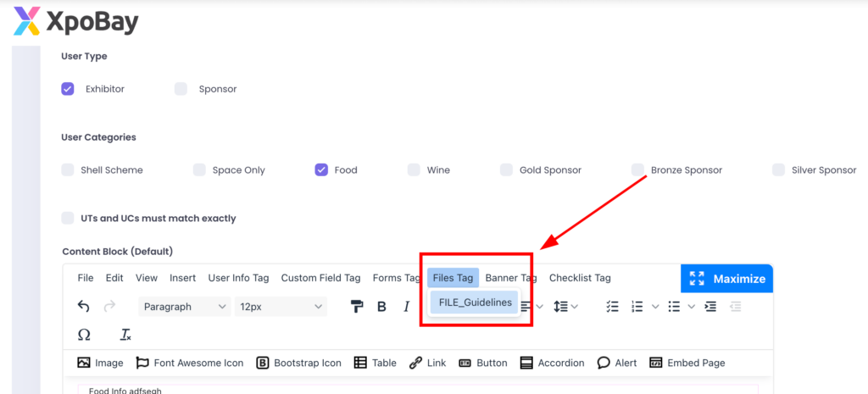Insert special character omega icon

[84, 335]
